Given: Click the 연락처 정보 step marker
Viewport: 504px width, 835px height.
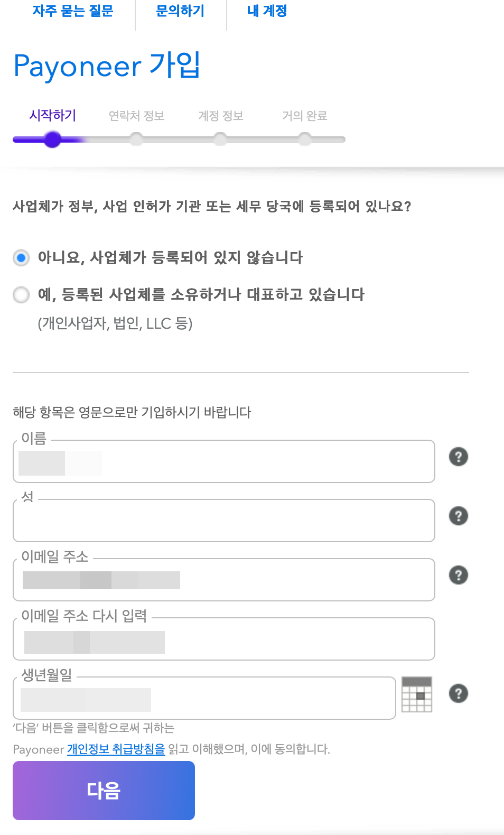Looking at the screenshot, I should point(136,140).
